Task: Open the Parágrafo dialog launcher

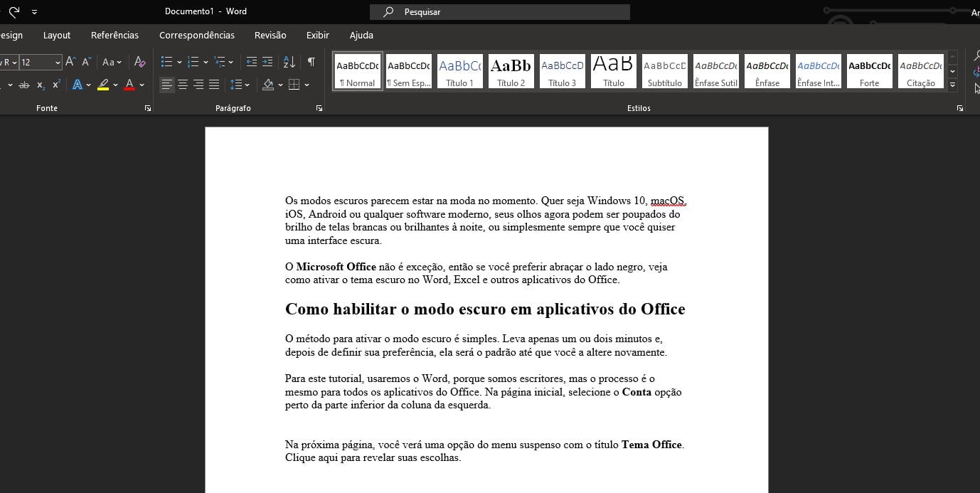Action: [319, 108]
